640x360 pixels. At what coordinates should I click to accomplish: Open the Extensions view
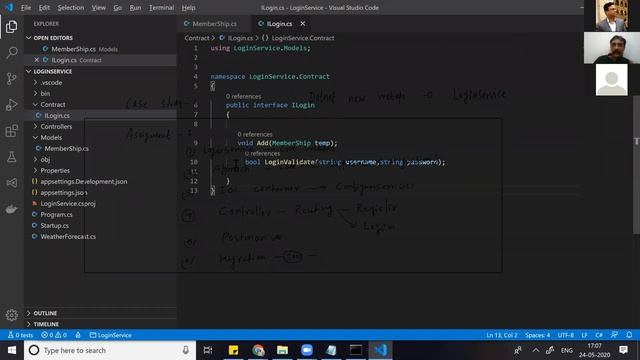pos(11,131)
